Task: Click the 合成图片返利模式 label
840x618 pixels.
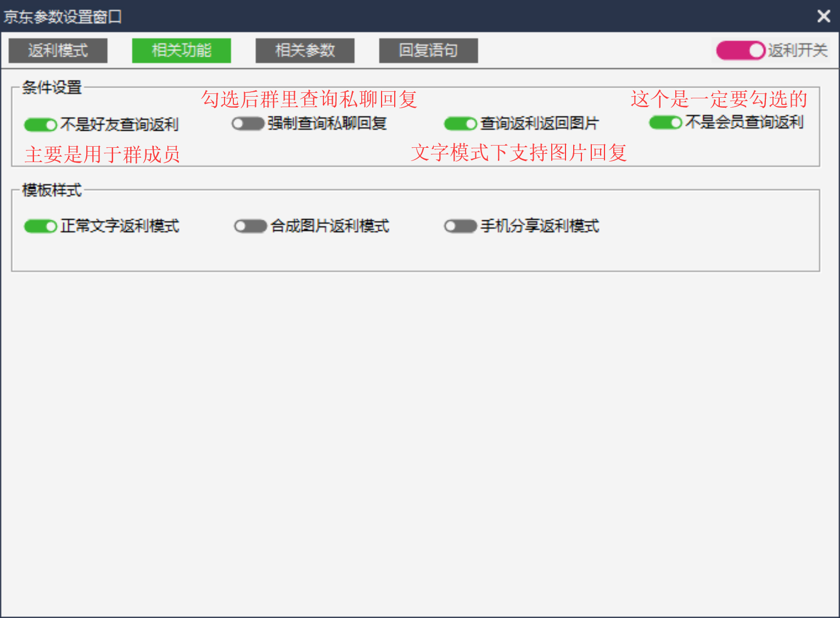Action: tap(330, 226)
